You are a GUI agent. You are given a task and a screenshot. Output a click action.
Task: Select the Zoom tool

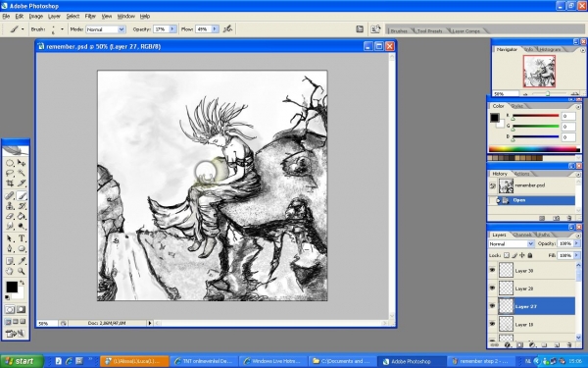[22, 271]
